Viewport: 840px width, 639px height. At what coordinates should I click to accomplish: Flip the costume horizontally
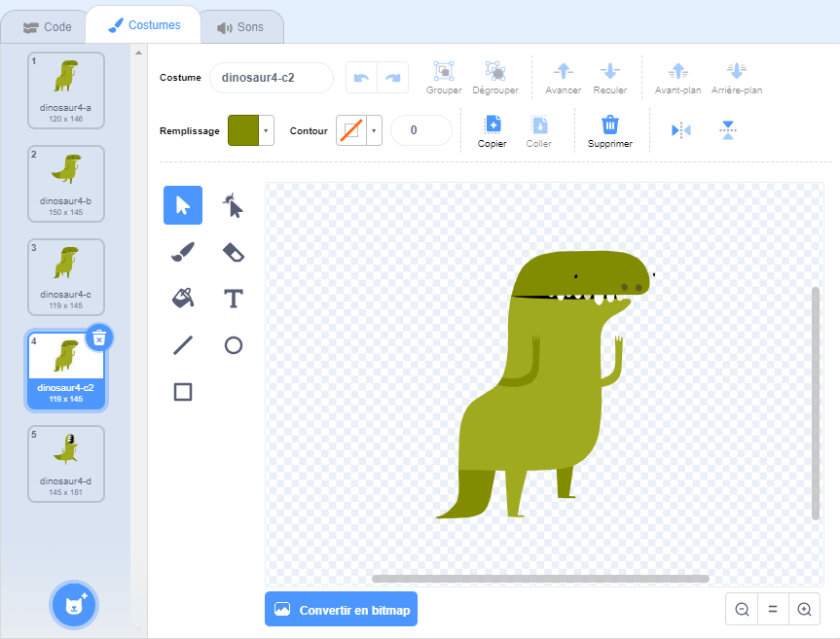pos(681,130)
